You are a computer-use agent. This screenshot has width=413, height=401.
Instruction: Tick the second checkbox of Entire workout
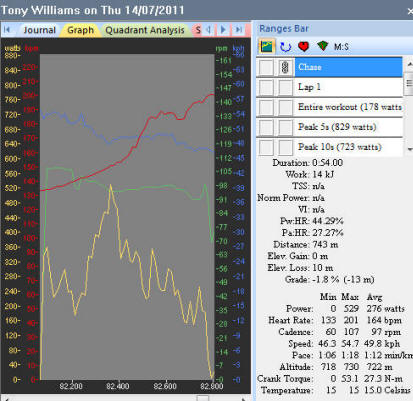285,107
